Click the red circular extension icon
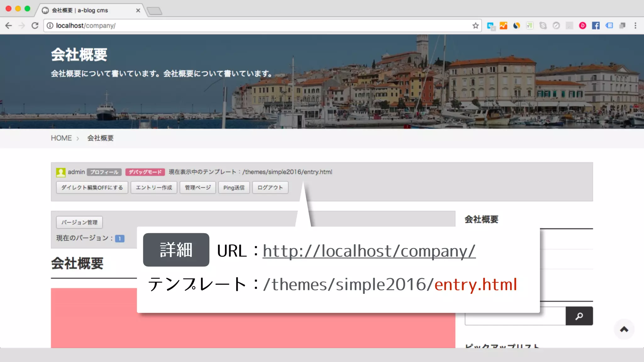Viewport: 644px width, 362px height. [x=582, y=25]
